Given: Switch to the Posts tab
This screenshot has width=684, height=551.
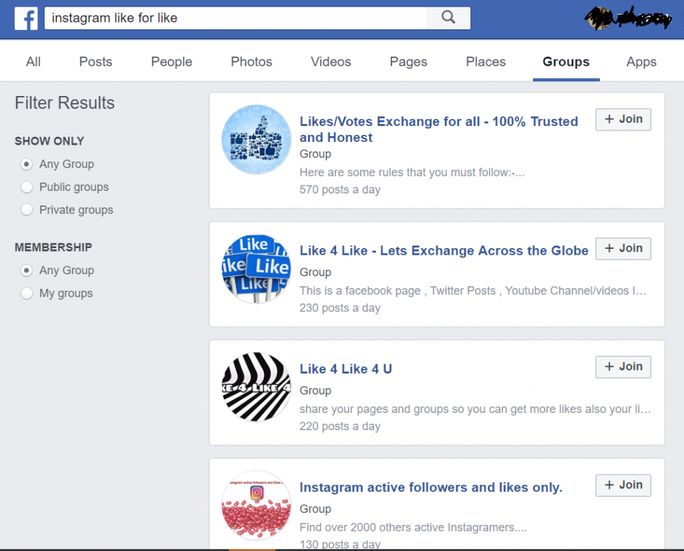Looking at the screenshot, I should coord(96,61).
